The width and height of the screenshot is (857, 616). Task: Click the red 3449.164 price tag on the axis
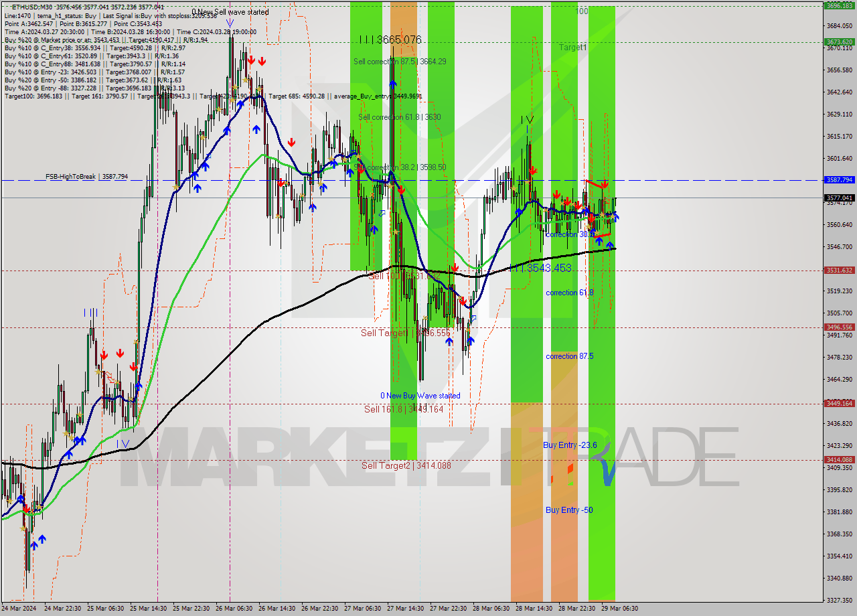pos(840,403)
